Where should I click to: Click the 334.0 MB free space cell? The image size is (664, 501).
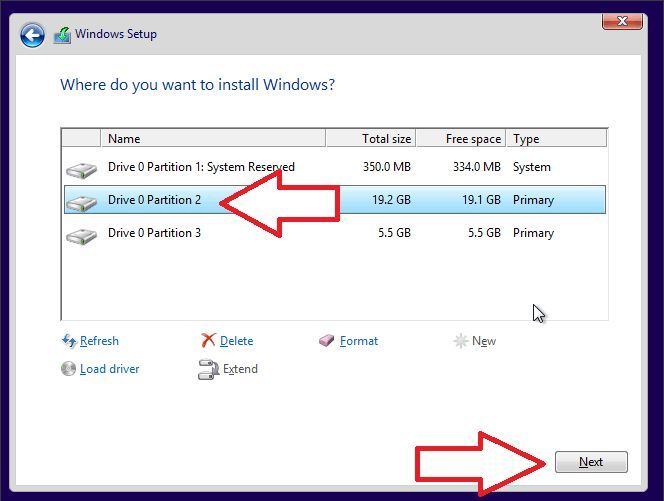tap(477, 167)
